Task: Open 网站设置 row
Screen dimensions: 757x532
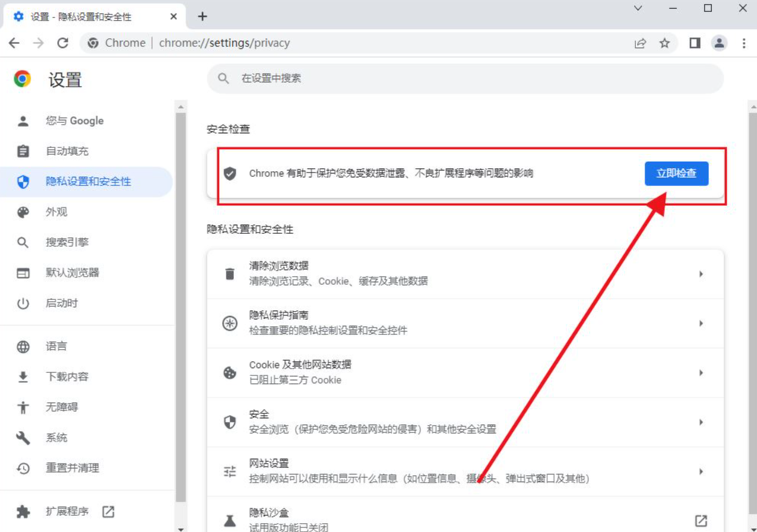Action: coord(465,471)
